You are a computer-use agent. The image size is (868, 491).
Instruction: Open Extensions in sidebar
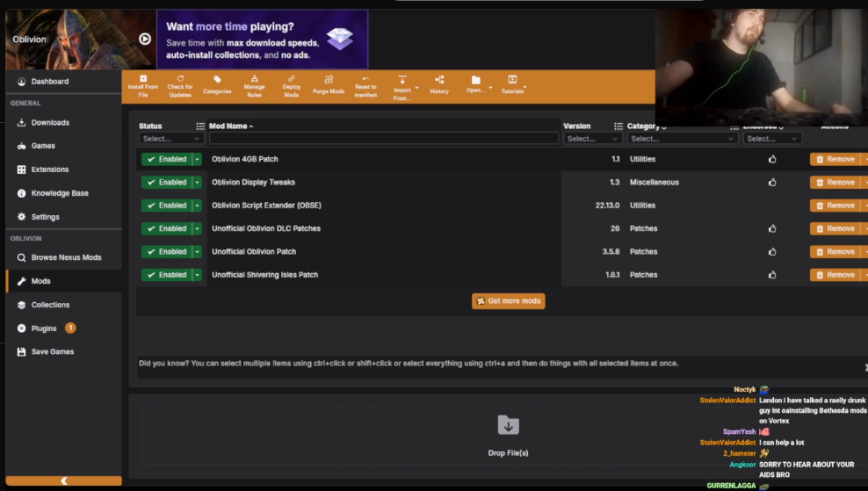pyautogui.click(x=63, y=170)
